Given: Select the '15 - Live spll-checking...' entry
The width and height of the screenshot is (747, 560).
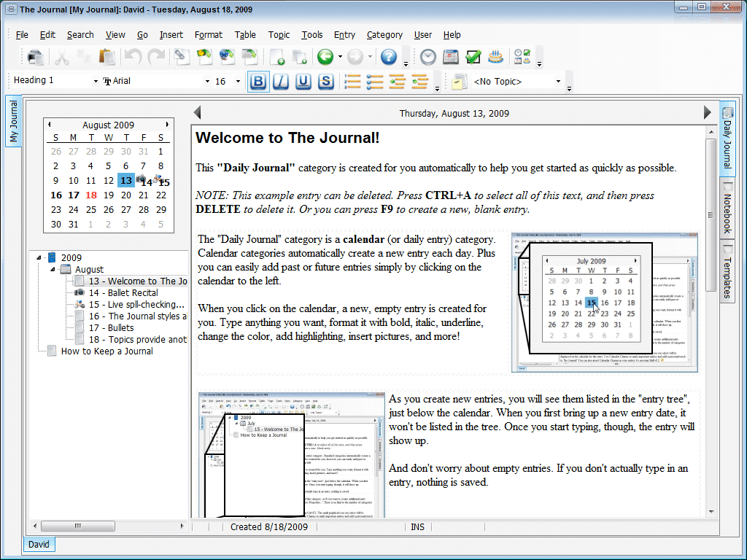Looking at the screenshot, I should pos(136,305).
